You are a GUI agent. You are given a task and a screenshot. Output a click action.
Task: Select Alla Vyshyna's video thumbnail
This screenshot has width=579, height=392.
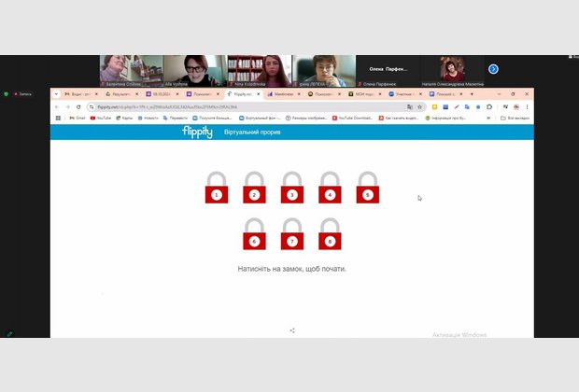coord(195,71)
